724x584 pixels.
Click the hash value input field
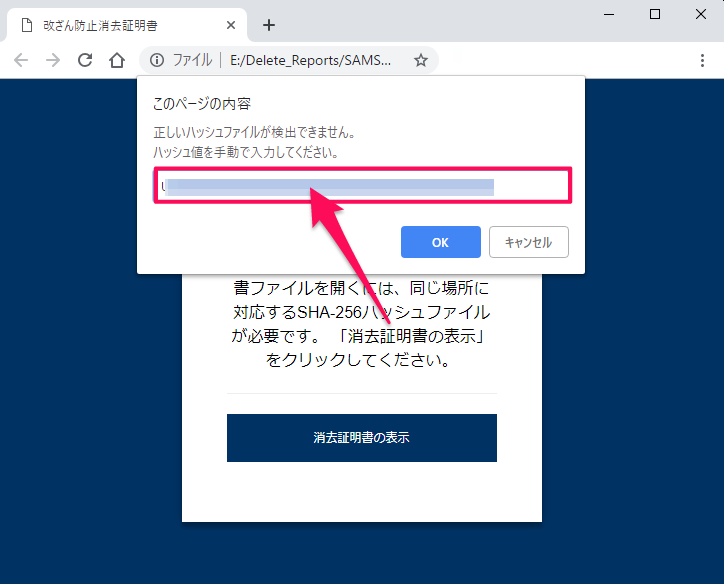pyautogui.click(x=362, y=186)
